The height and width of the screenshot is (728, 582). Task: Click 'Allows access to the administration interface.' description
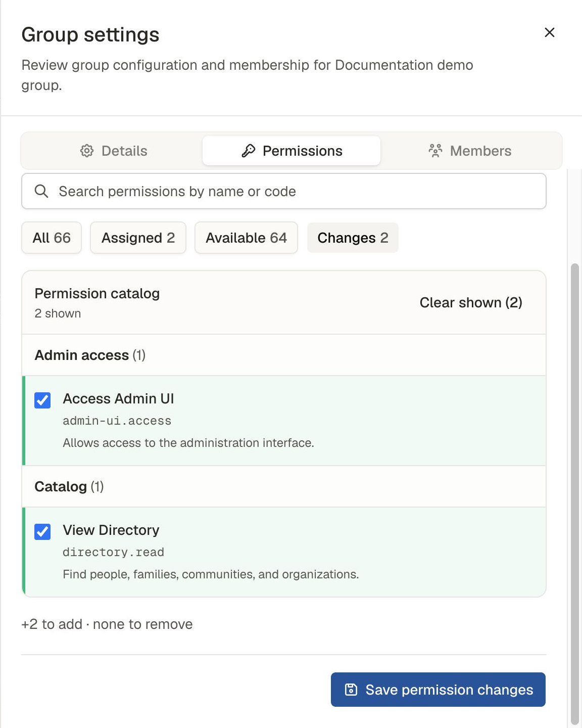pos(188,443)
